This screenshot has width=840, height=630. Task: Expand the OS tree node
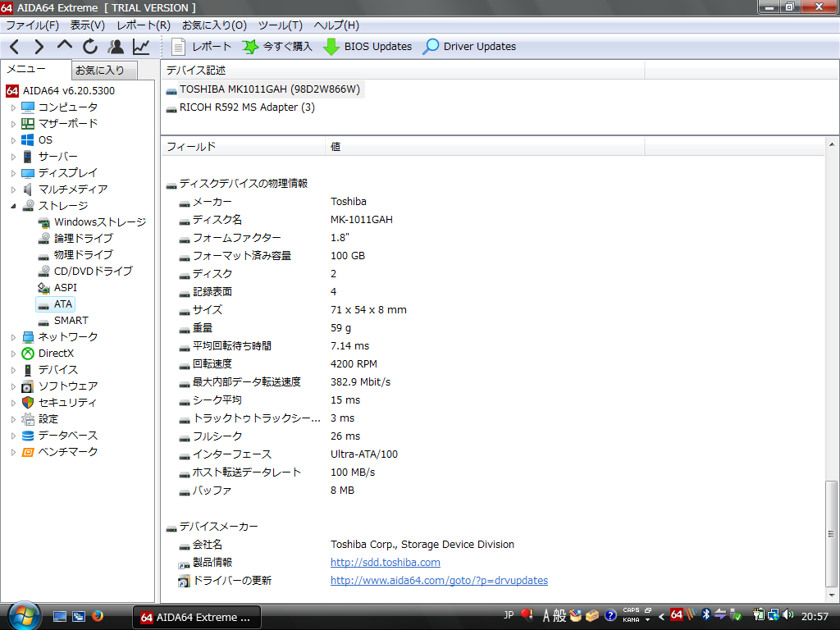coord(13,140)
